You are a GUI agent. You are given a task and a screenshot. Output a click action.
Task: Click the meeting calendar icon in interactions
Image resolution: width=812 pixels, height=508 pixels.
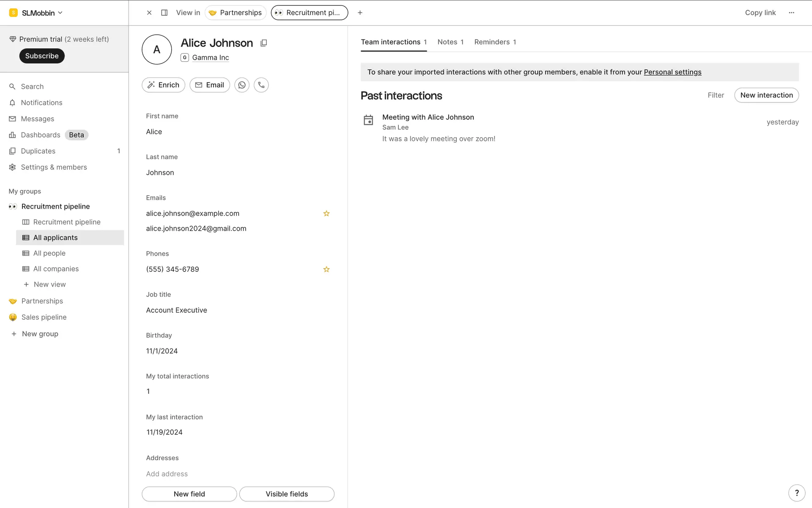(368, 120)
